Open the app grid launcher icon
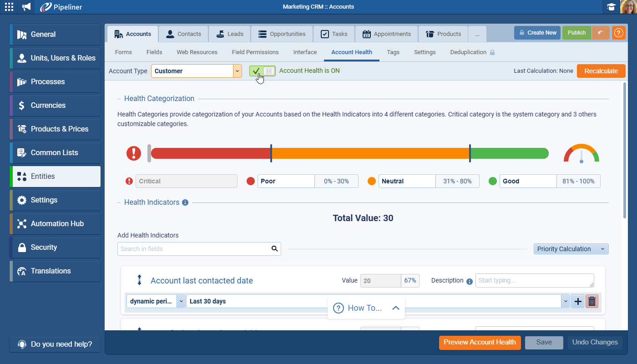 9,7
